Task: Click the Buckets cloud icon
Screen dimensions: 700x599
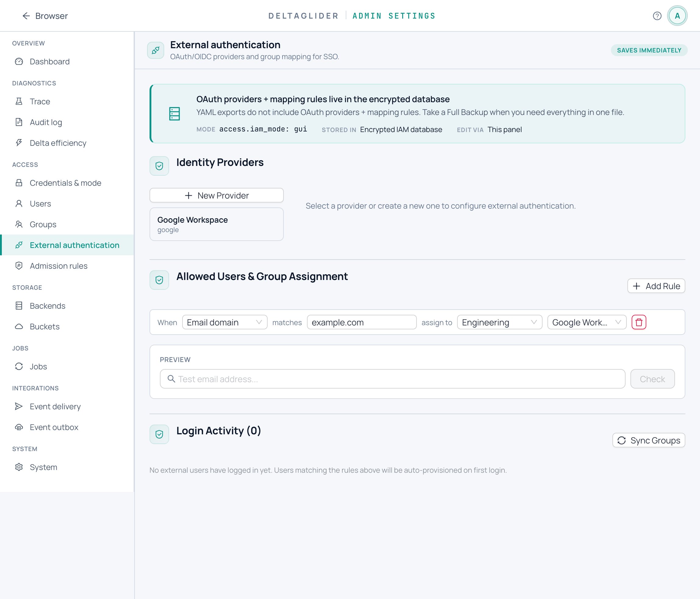Action: pyautogui.click(x=19, y=327)
